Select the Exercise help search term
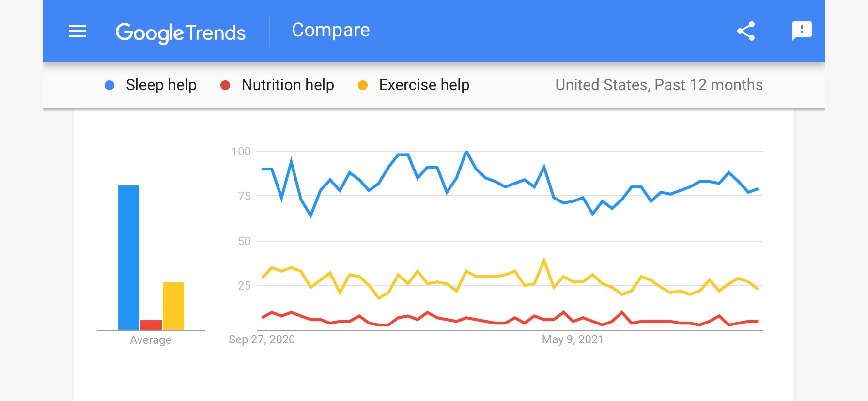 [424, 85]
